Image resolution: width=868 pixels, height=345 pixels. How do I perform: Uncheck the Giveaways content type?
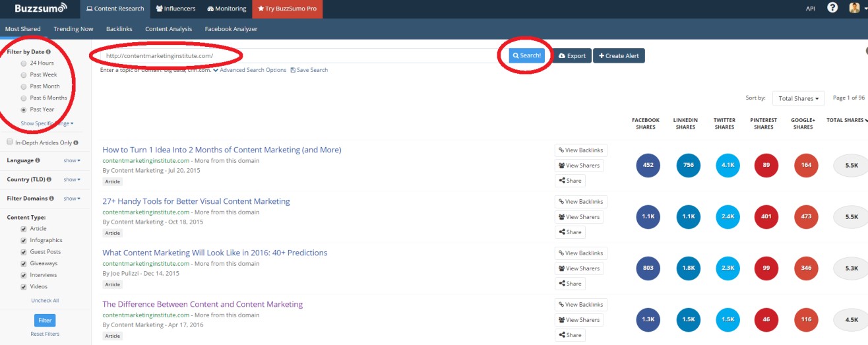[x=24, y=264]
